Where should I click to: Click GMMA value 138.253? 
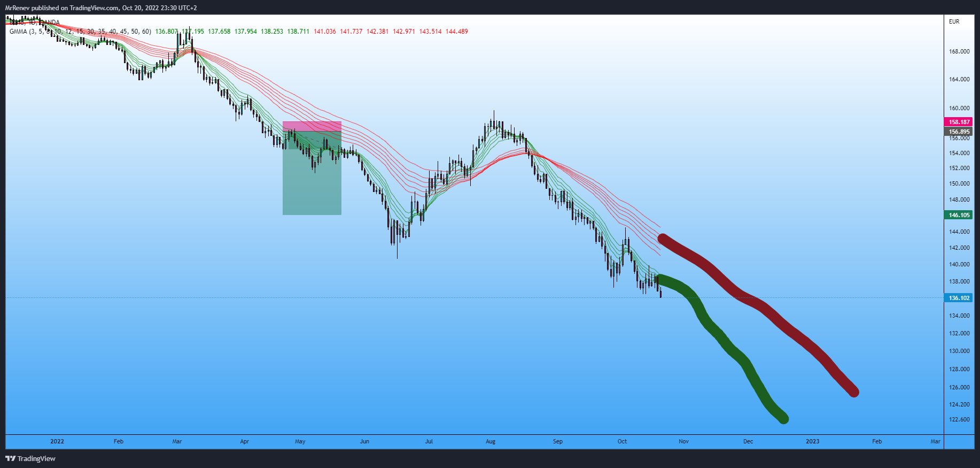272,32
